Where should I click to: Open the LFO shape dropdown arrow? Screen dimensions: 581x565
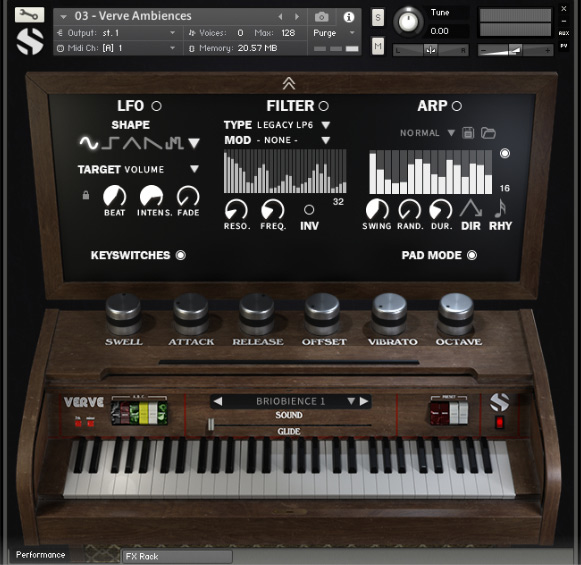194,143
